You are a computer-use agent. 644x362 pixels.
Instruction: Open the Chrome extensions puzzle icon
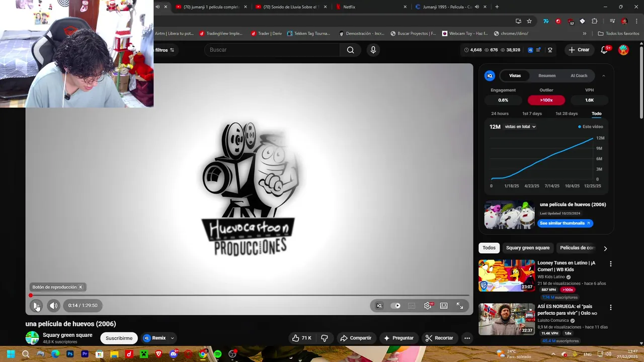[595, 21]
